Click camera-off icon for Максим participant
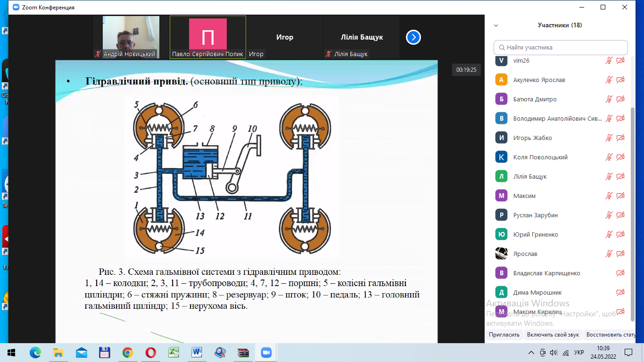Screen dimensions: 644x362 point(620,196)
